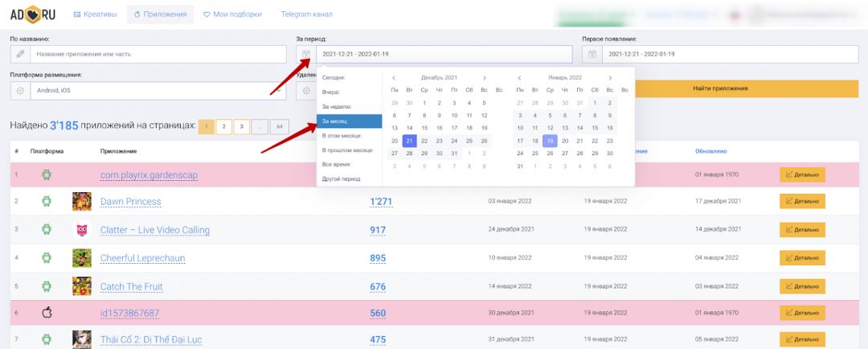
Task: Go to previous month before Декабрь 2021
Action: coord(393,77)
